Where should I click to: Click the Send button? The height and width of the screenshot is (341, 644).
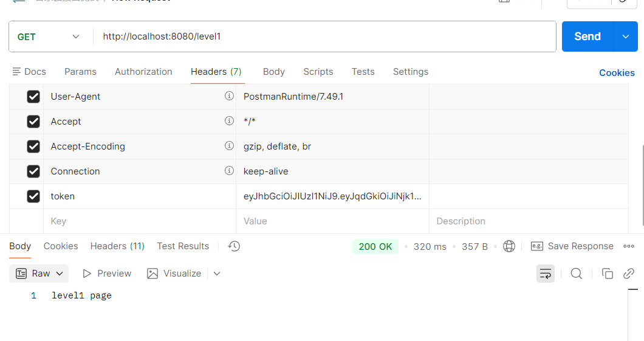[x=587, y=36]
